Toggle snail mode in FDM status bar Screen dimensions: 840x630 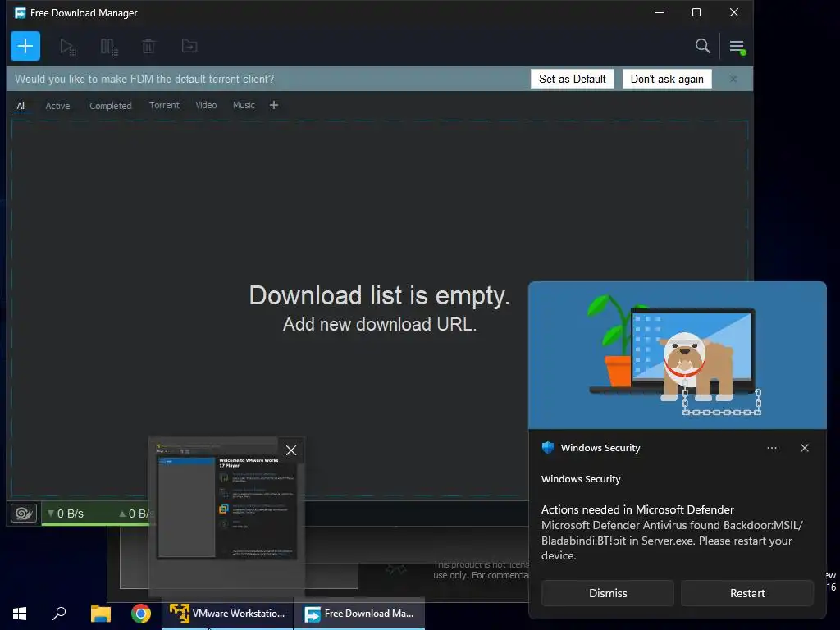[x=24, y=514]
